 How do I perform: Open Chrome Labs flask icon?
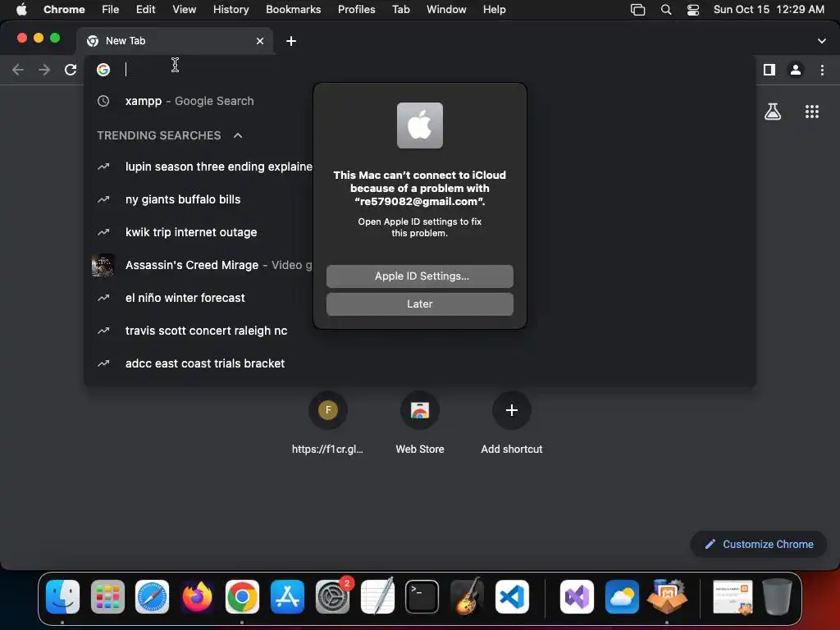tap(773, 112)
